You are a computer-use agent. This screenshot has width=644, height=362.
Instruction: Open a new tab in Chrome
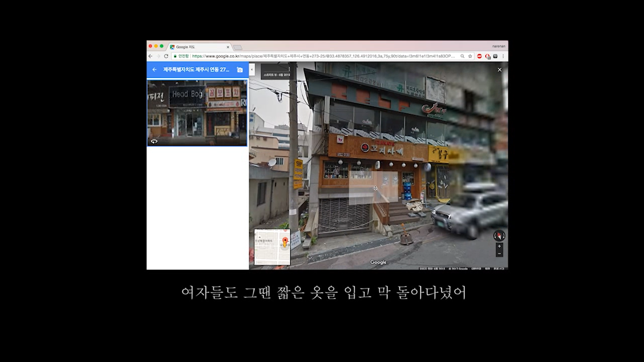click(237, 47)
